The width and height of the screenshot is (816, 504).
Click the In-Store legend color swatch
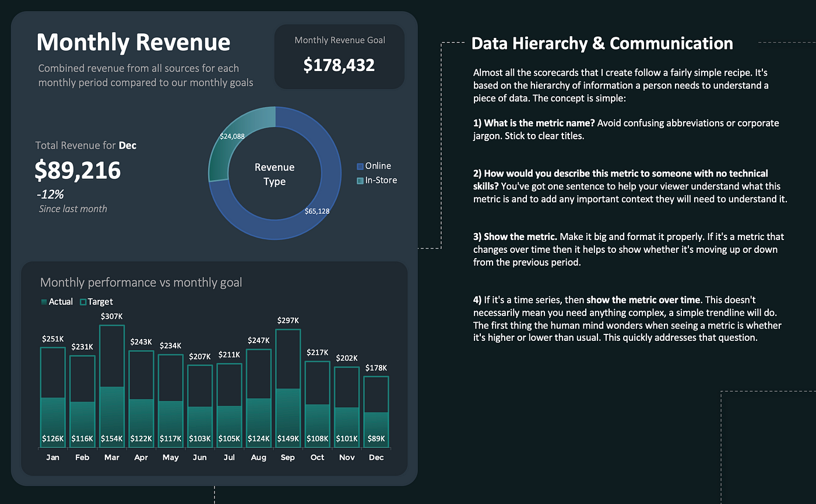360,181
